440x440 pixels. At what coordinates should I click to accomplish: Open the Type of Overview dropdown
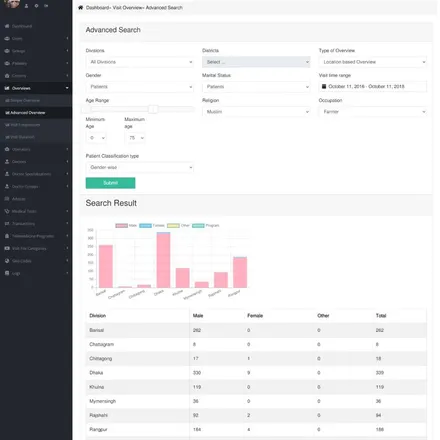coord(373,62)
